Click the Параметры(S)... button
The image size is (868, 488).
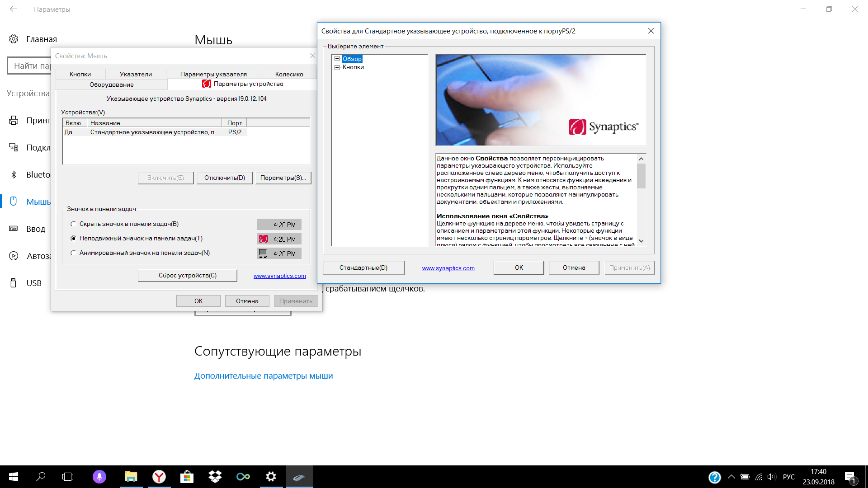283,178
